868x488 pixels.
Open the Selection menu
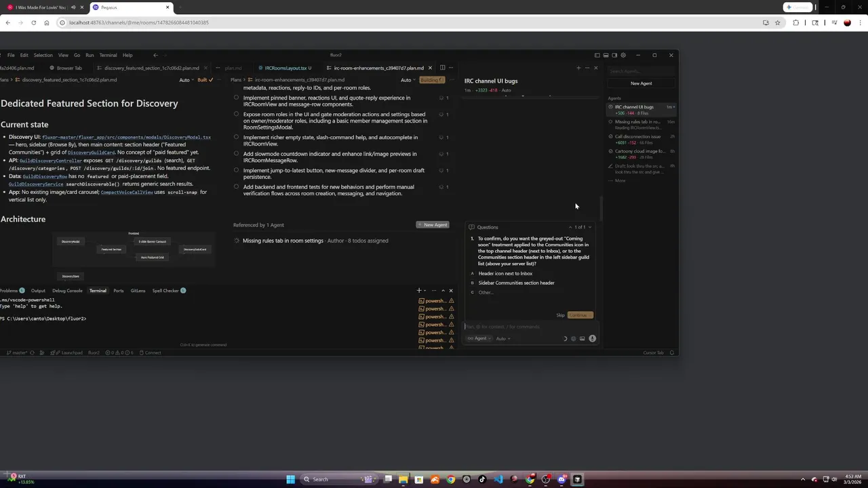[x=43, y=55]
